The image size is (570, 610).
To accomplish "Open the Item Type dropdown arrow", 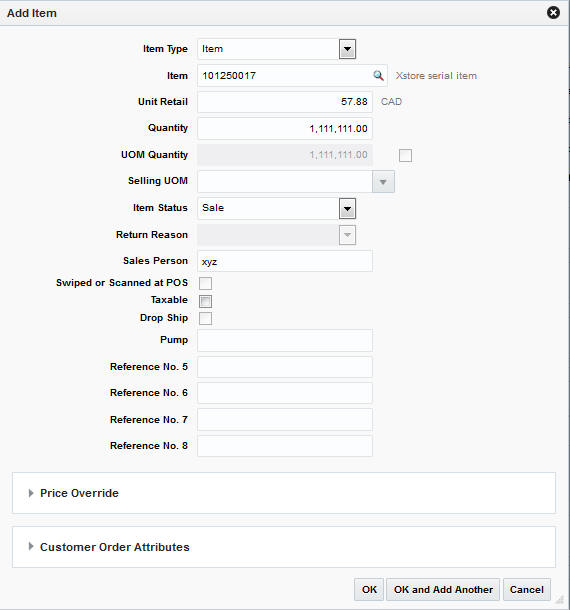I will point(347,49).
